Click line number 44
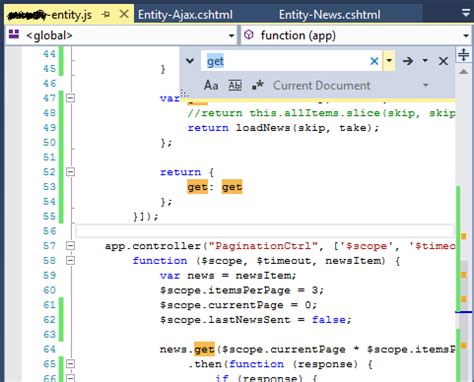Viewport: 474px width, 382px height. coord(49,54)
